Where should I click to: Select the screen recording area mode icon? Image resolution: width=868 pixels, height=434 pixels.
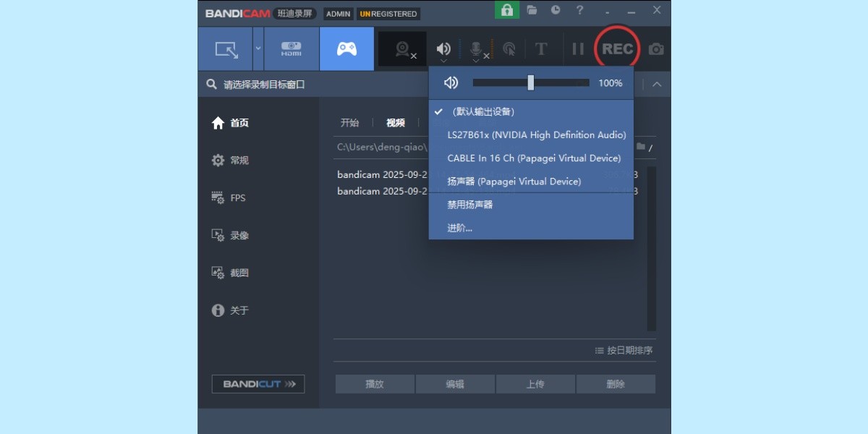point(225,48)
